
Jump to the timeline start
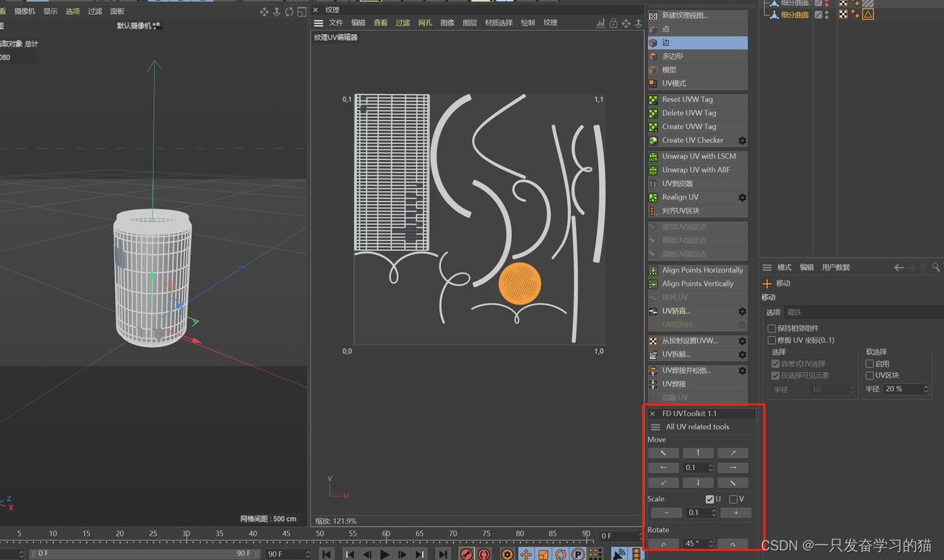pos(327,554)
